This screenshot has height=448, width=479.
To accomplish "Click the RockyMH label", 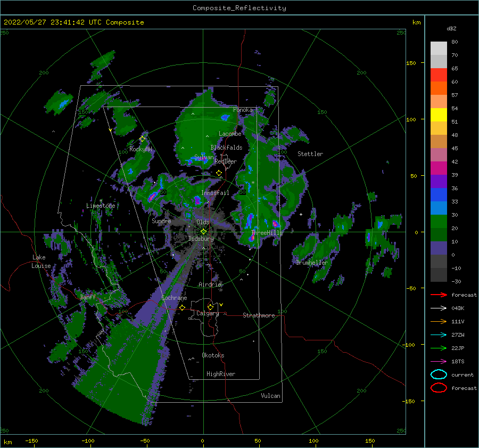I will [141, 149].
